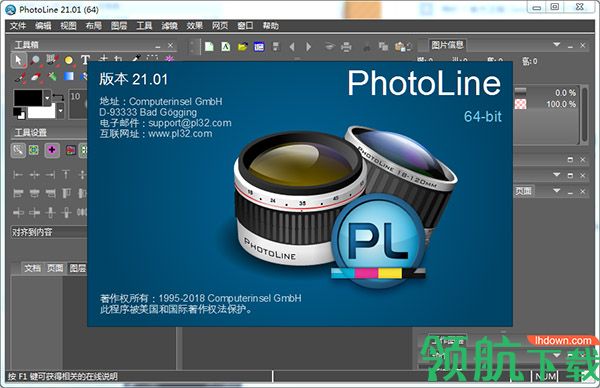This screenshot has width=600, height=388.
Task: Switch to the 文档 tab
Action: pos(32,268)
